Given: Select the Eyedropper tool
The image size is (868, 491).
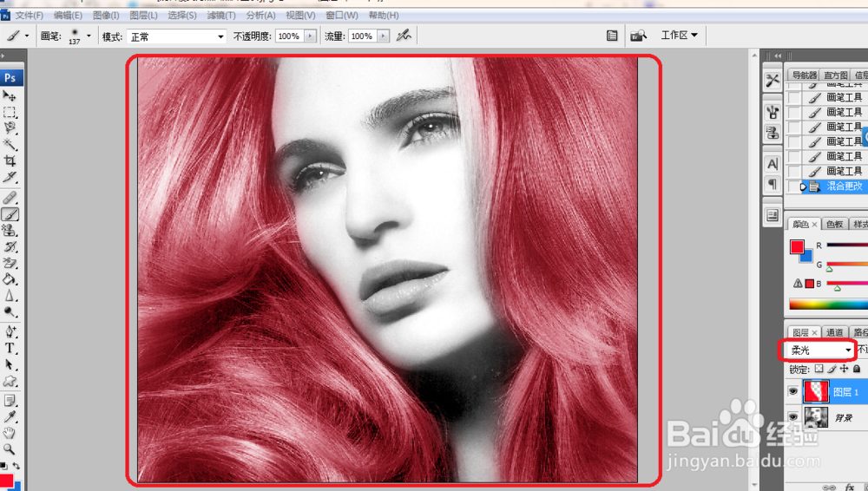Looking at the screenshot, I should pyautogui.click(x=10, y=416).
